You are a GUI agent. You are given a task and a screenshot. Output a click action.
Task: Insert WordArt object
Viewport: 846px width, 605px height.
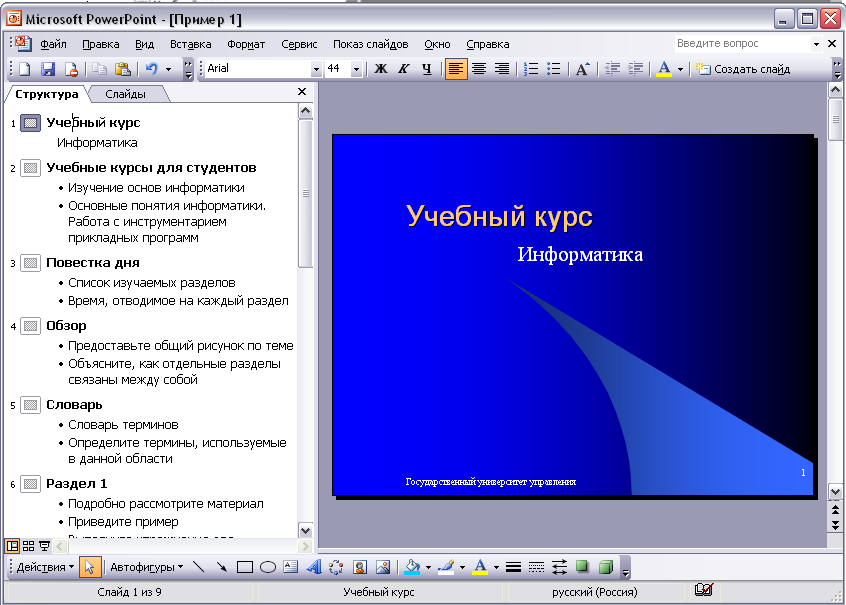tap(314, 567)
